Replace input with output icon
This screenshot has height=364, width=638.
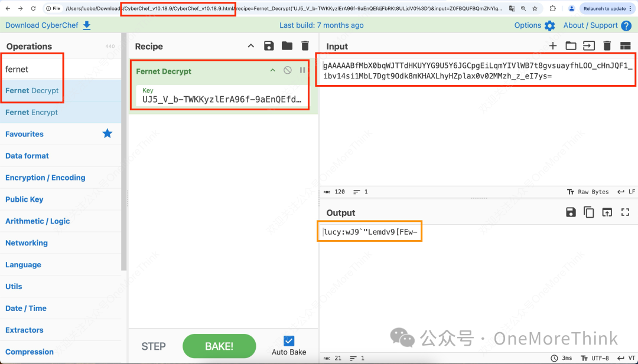607,212
